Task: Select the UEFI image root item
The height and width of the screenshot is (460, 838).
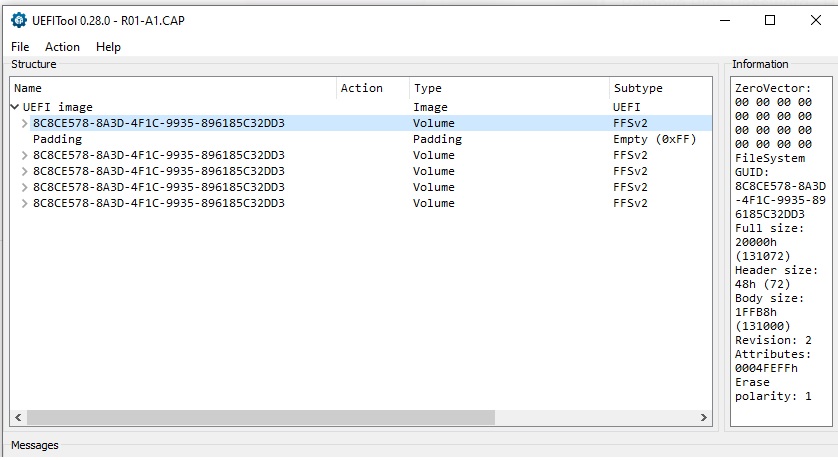Action: coord(58,107)
